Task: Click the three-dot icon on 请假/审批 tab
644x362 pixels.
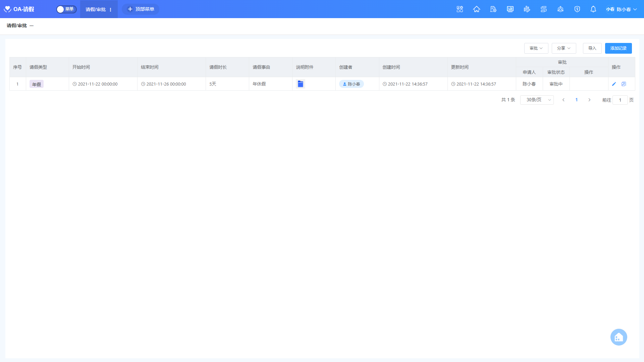Action: point(110,9)
